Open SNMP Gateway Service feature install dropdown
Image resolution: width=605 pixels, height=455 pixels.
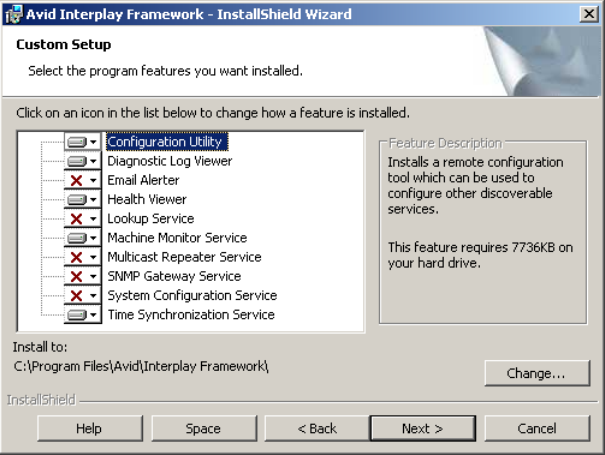point(83,276)
